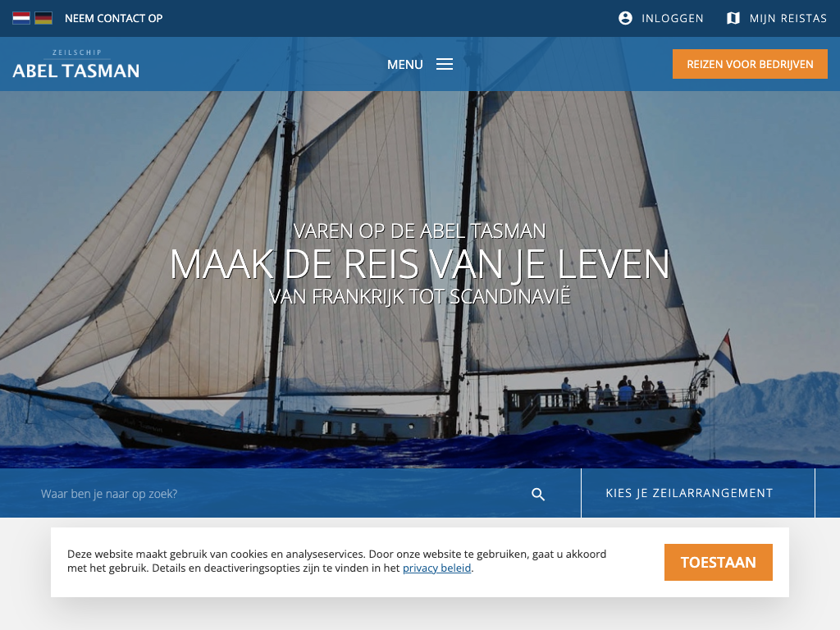Viewport: 840px width, 630px height.
Task: Click the magnifying glass search icon
Action: point(538,494)
